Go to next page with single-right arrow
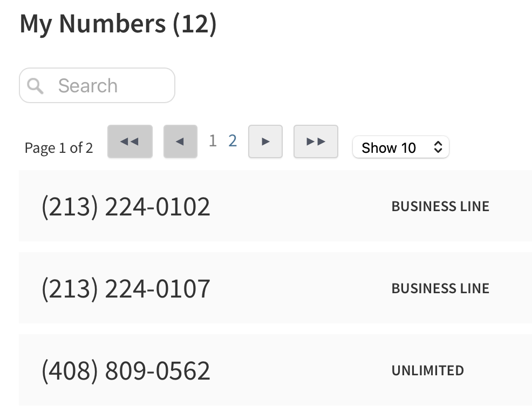This screenshot has width=532, height=412. point(265,141)
